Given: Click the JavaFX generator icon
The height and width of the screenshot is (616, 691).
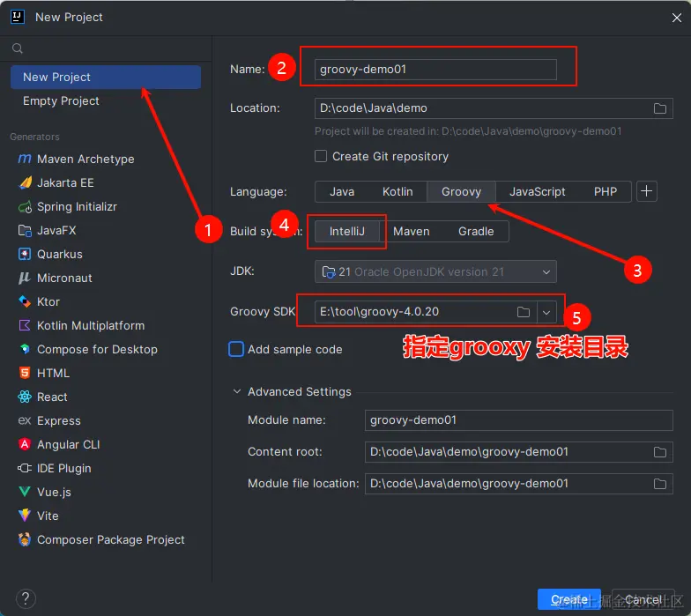Looking at the screenshot, I should pos(25,230).
